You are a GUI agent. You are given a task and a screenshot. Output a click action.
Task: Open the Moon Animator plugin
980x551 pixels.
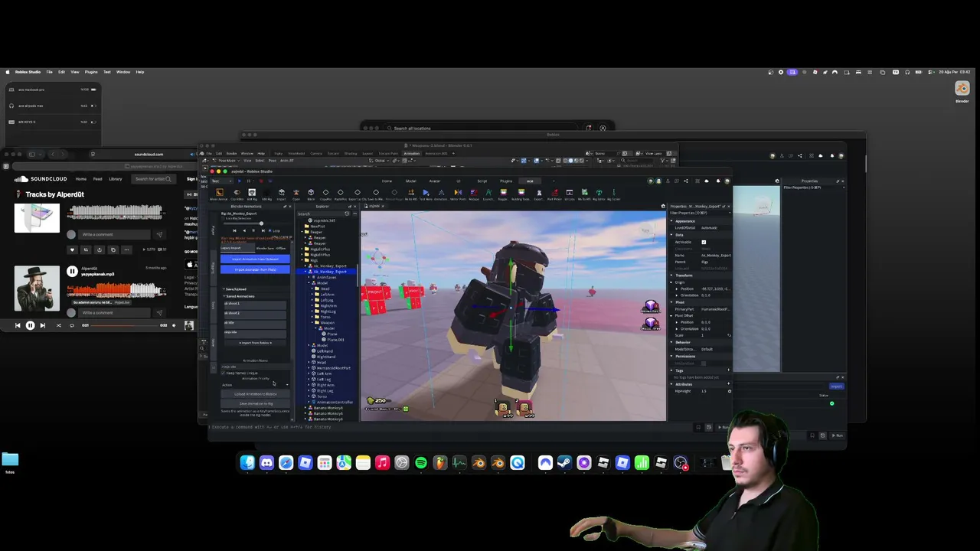point(220,193)
